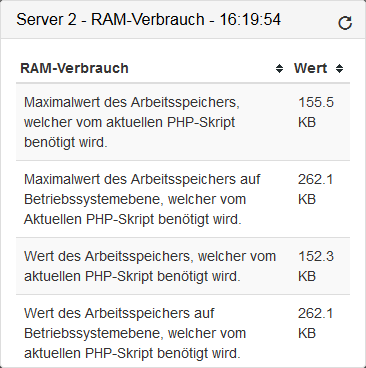Sort table by Wert column title
366x368 pixels.
pos(310,68)
